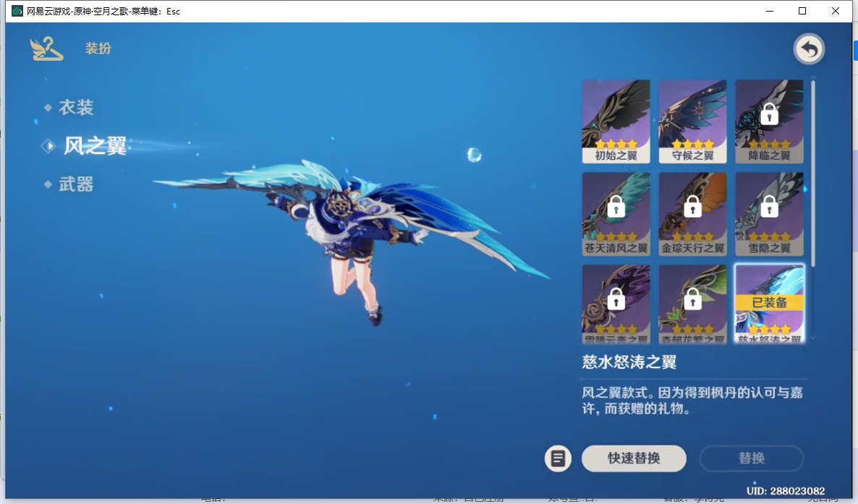The height and width of the screenshot is (504, 858).
Task: Click the back arrow return button
Action: 809,49
